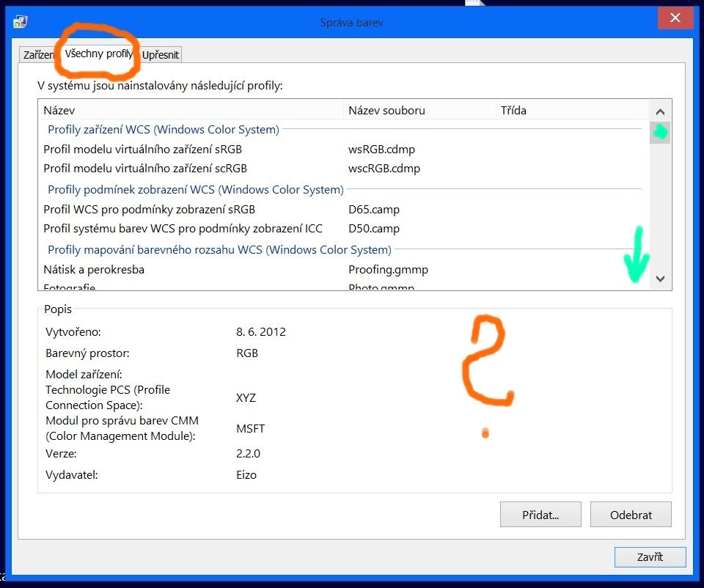This screenshot has width=704, height=588.
Task: Open the Všechny profily tab
Action: [x=98, y=54]
